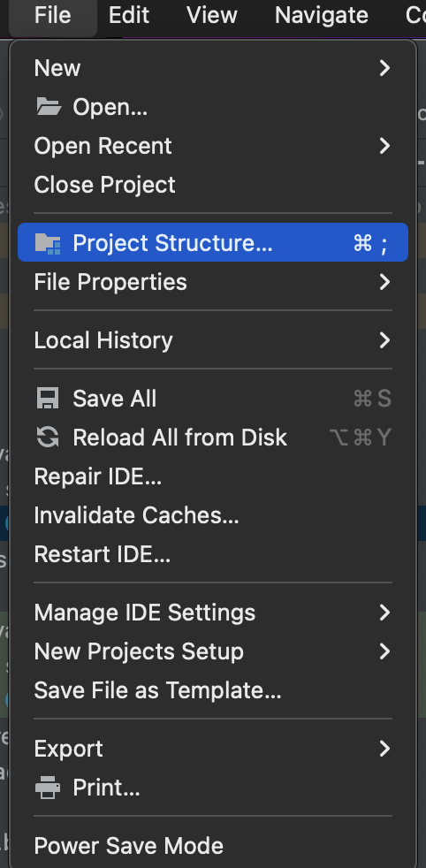Click the printer icon next to Print...
The width and height of the screenshot is (426, 868).
pyautogui.click(x=48, y=788)
